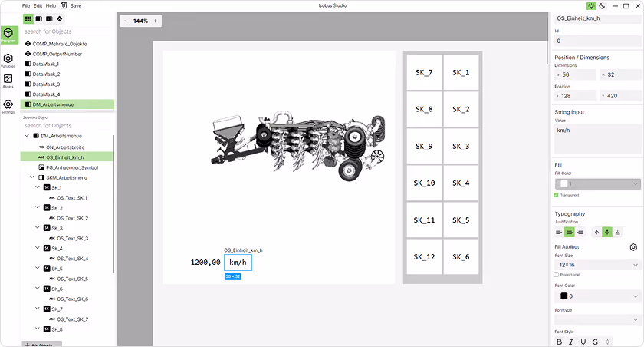Viewport: 644px width, 347px height.
Task: Click the Save icon in menu bar
Action: (x=64, y=5)
